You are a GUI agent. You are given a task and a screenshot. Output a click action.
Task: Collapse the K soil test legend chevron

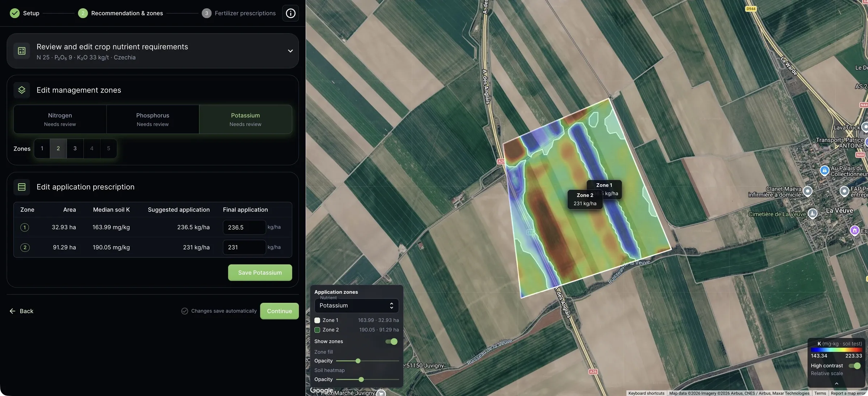(837, 384)
